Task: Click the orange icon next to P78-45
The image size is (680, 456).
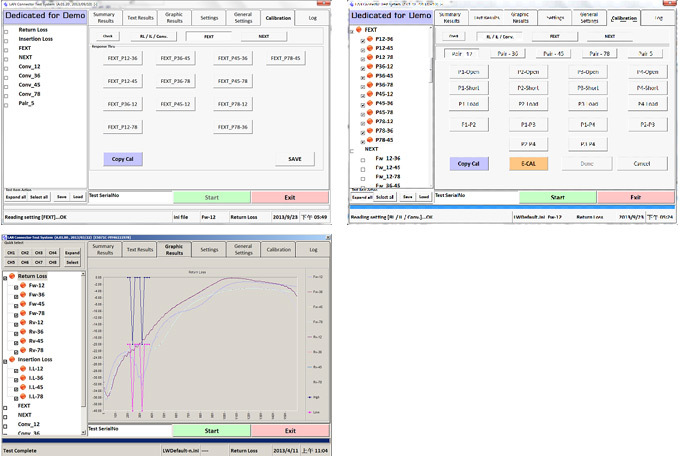Action: pyautogui.click(x=369, y=140)
